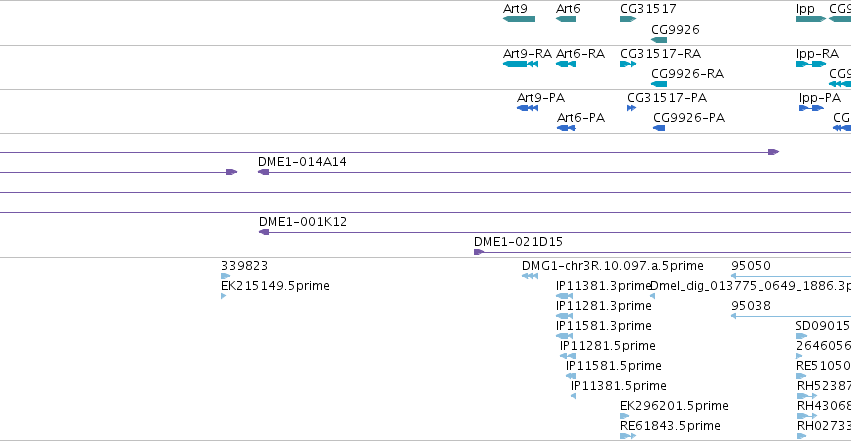Click the CG31517-RA transcript feature
Screen dimensions: 851x441
pos(628,64)
